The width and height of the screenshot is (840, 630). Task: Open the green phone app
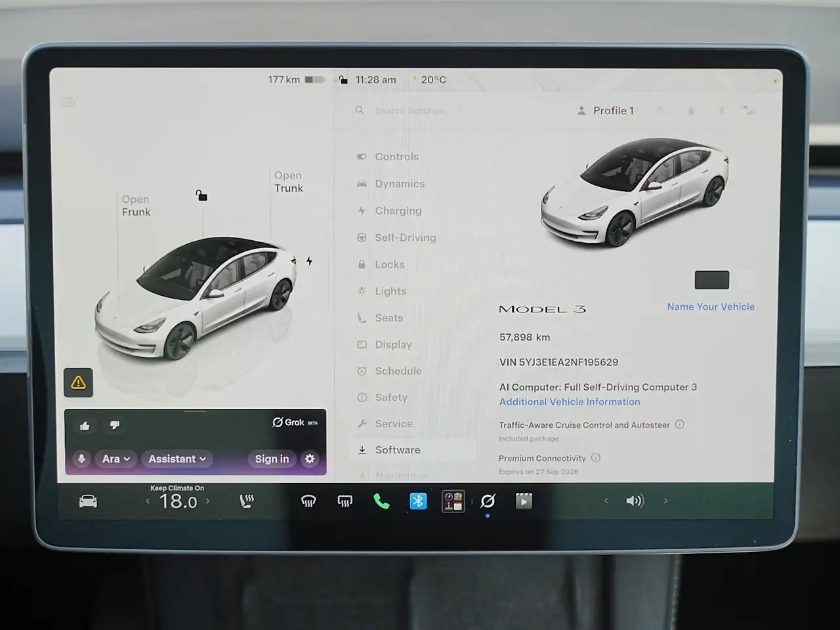381,501
